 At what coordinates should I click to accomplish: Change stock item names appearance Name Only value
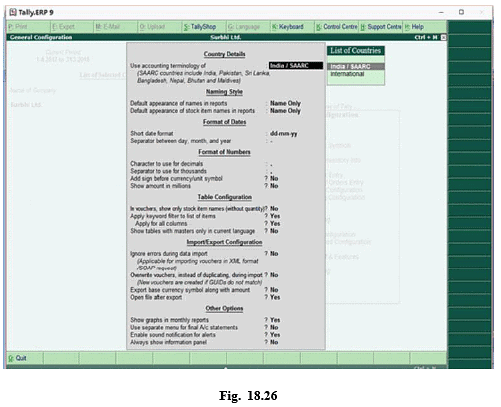pos(285,111)
